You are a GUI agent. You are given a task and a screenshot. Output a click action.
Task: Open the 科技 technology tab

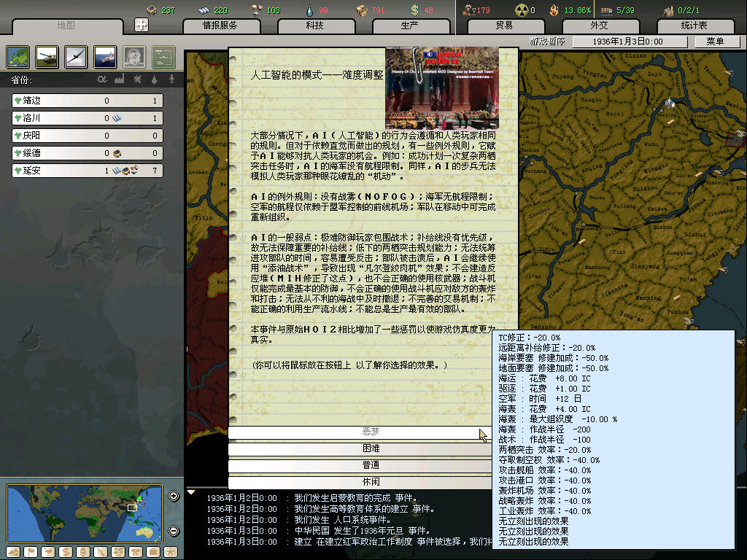coord(315,26)
